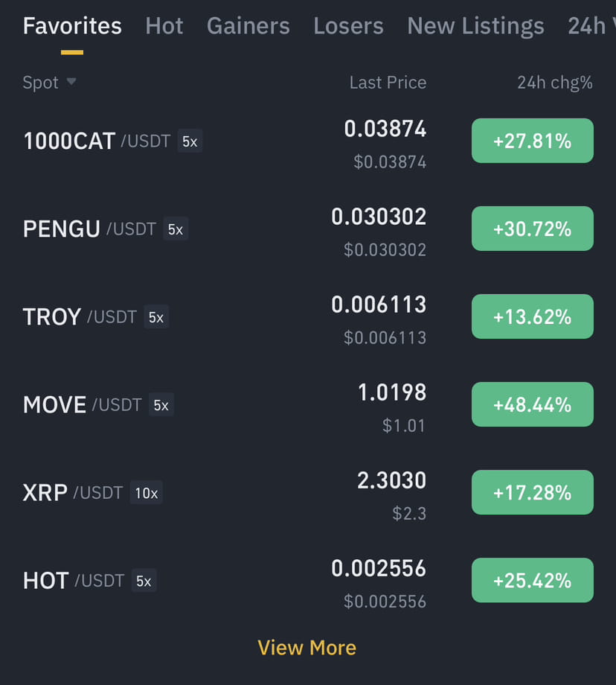
Task: Toggle the +48.44% change button for MOVE
Action: [532, 404]
